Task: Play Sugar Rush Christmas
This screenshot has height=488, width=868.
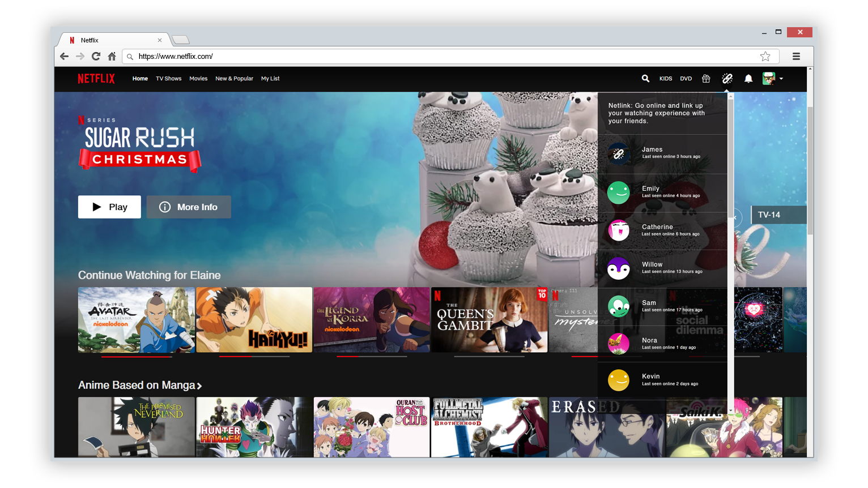Action: point(109,207)
